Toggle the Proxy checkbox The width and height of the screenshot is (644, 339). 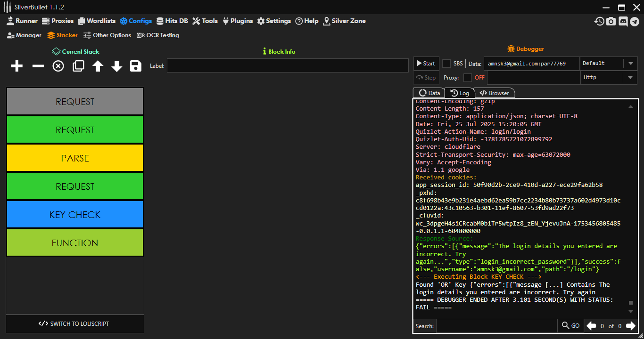click(x=467, y=78)
